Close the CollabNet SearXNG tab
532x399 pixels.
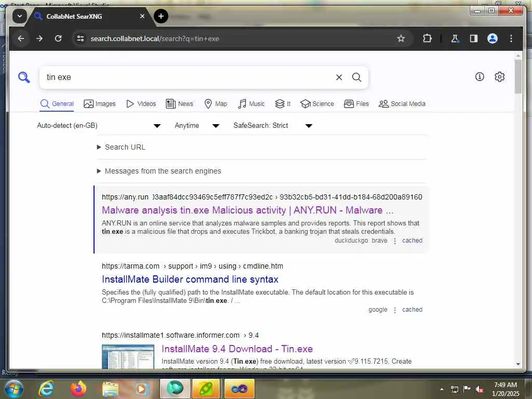(x=142, y=16)
